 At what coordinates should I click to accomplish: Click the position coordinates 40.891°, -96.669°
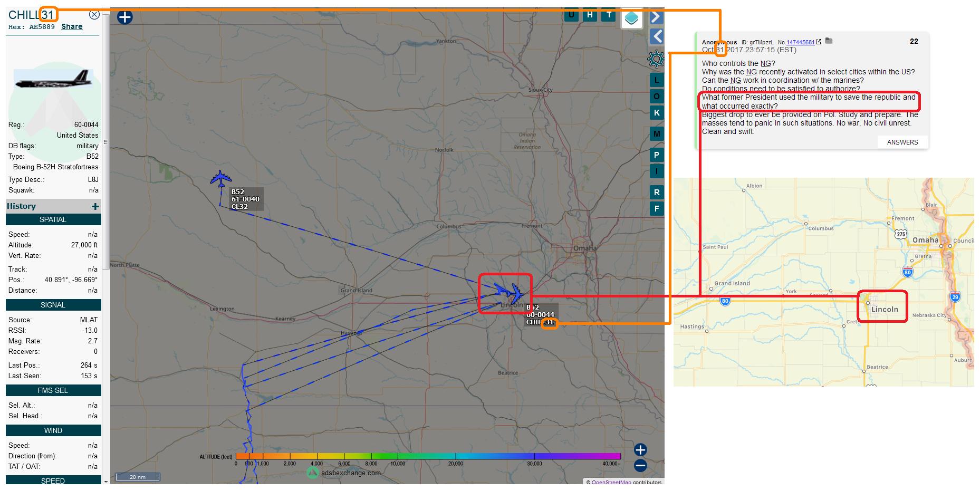71,280
